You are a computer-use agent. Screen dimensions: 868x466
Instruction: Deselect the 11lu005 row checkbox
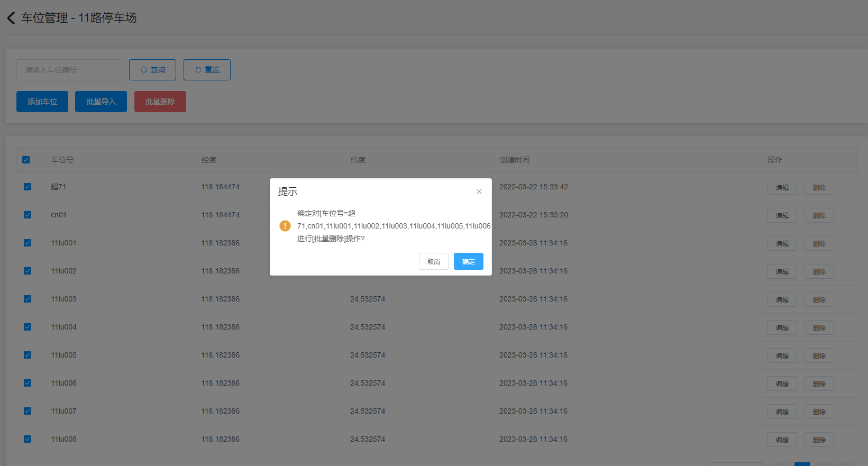click(x=28, y=355)
